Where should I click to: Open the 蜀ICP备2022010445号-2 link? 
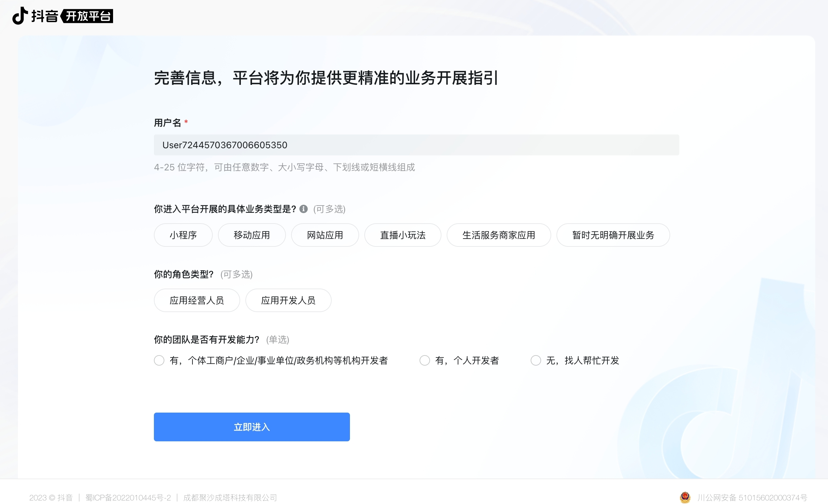coord(128,497)
